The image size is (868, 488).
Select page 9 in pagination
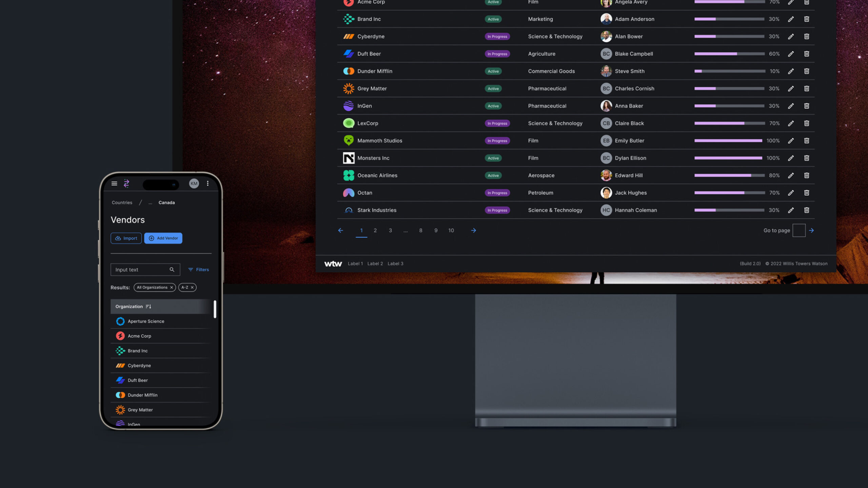tap(436, 230)
